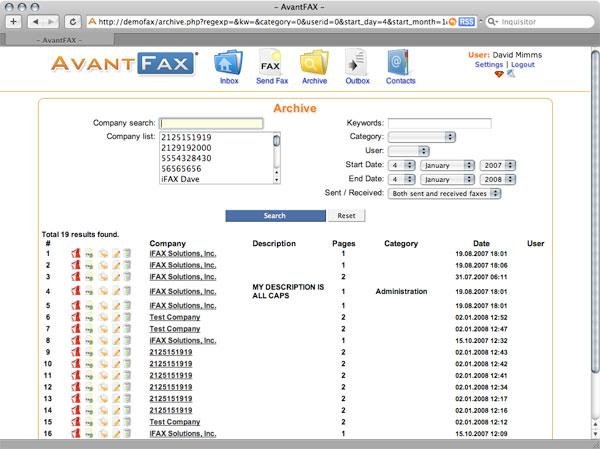Open the Start Date year 2007 dropdown
This screenshot has width=600, height=449.
pyautogui.click(x=497, y=165)
